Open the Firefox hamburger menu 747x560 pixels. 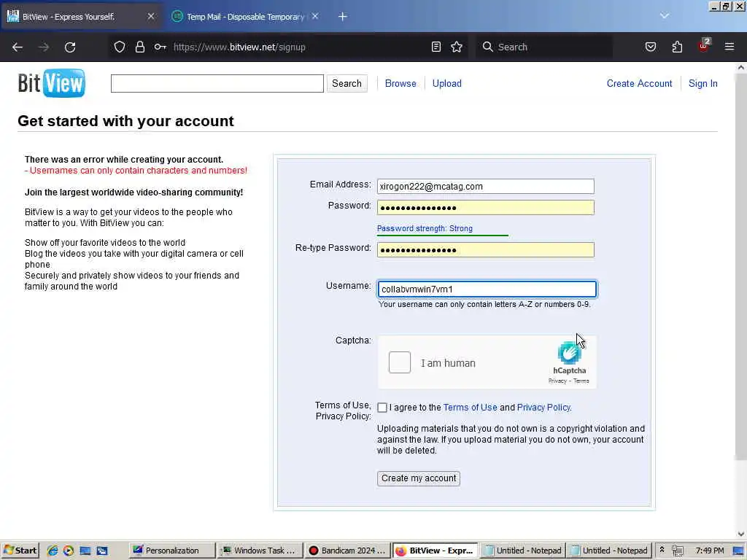click(x=729, y=47)
